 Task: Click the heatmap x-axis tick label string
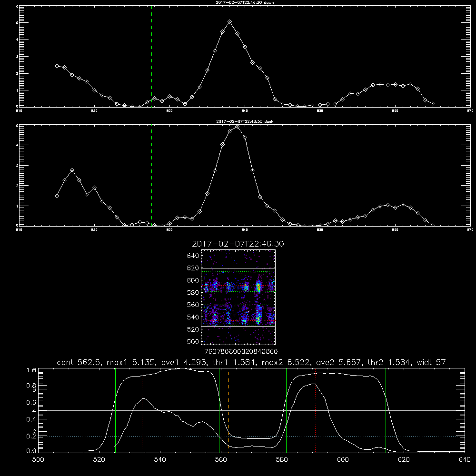tap(241, 352)
